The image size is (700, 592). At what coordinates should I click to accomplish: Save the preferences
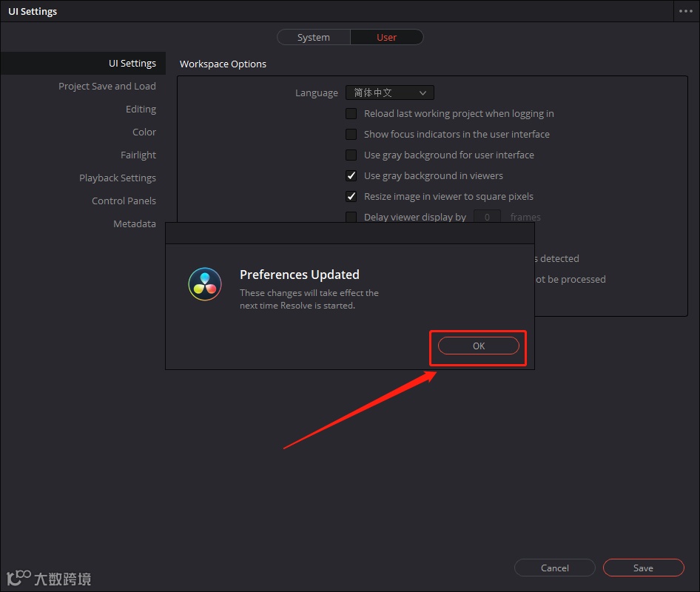643,568
